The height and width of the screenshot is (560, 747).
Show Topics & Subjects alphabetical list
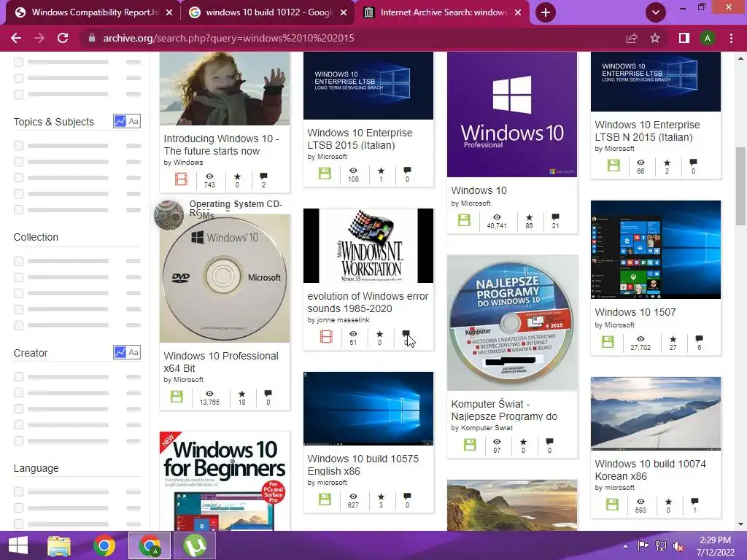134,122
